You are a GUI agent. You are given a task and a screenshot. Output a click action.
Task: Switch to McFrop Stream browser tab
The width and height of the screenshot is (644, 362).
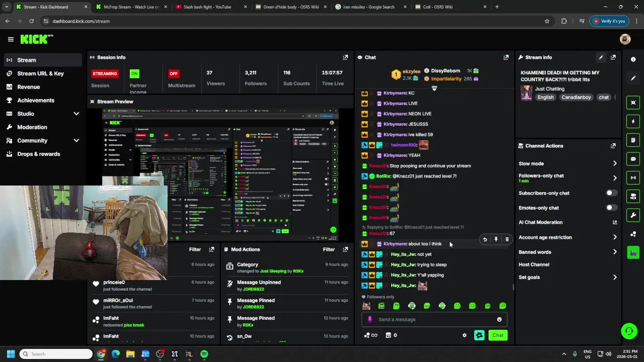131,7
